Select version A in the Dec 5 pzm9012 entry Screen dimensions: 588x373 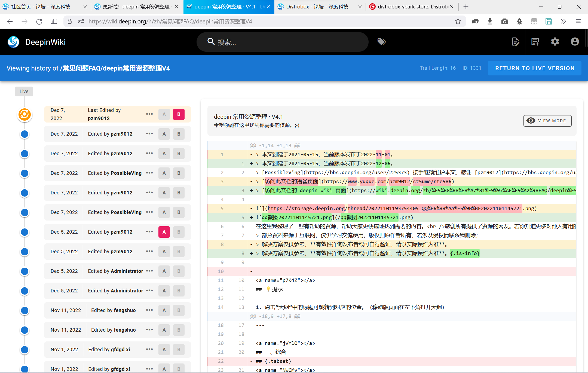point(164,232)
